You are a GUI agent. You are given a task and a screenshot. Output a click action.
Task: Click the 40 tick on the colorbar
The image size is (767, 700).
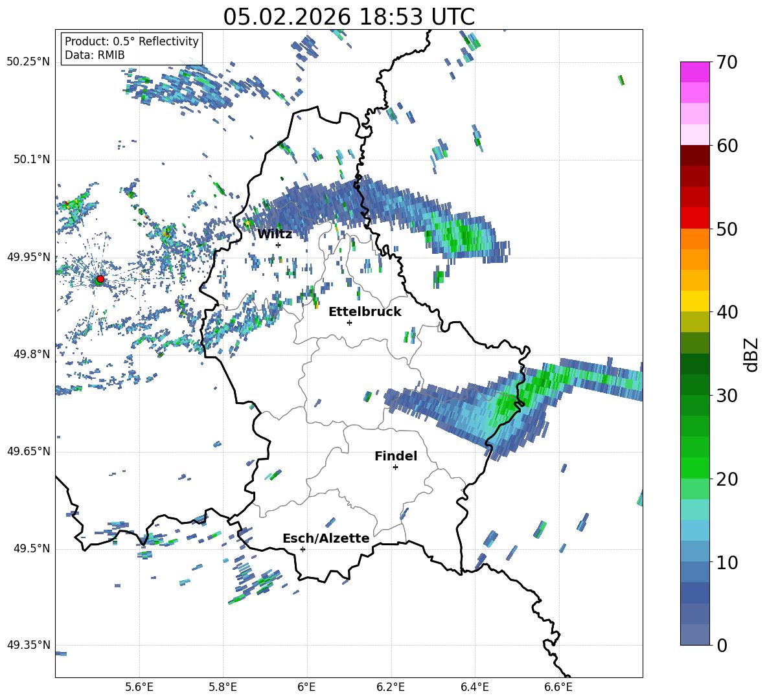click(x=726, y=312)
